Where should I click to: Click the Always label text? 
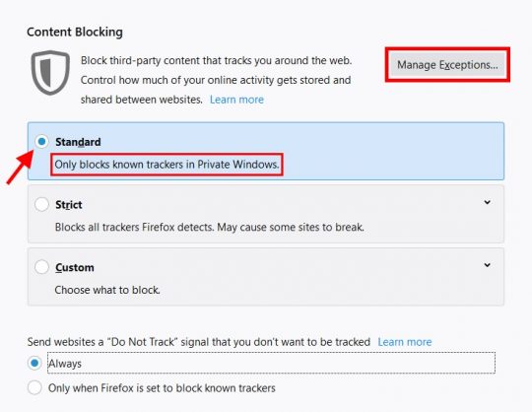pyautogui.click(x=65, y=364)
